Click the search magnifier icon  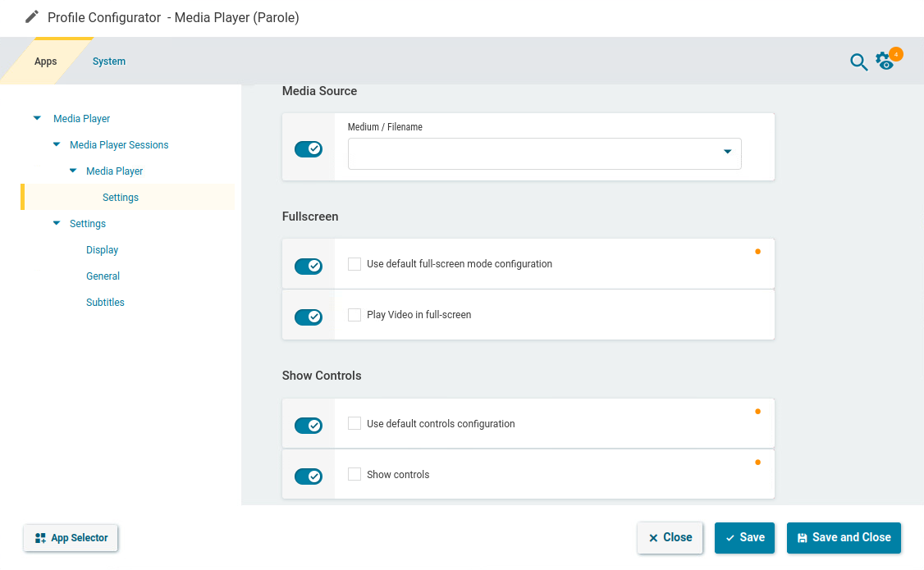pyautogui.click(x=858, y=62)
